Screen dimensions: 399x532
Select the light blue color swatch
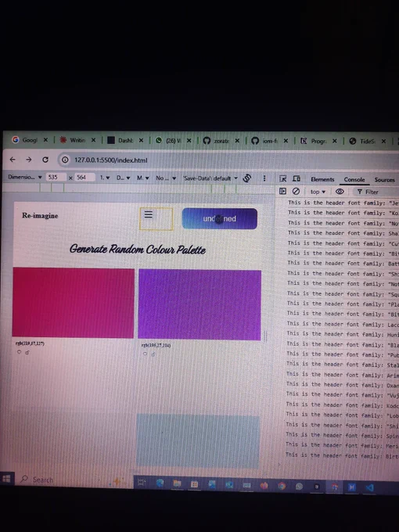(x=198, y=440)
